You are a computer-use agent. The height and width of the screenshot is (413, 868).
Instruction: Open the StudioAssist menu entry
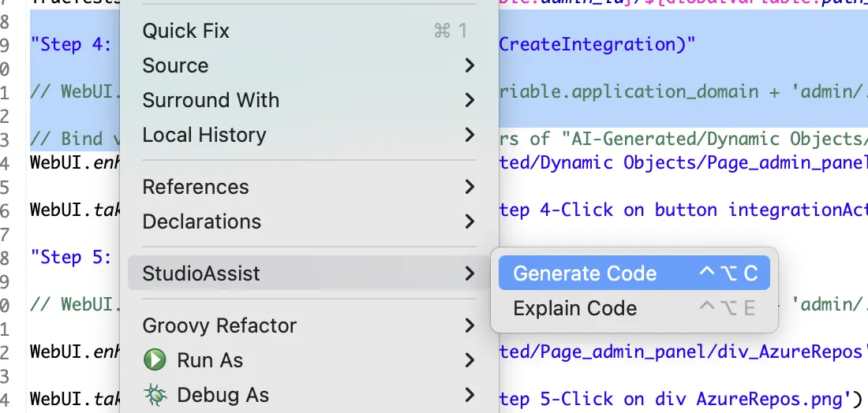point(201,273)
